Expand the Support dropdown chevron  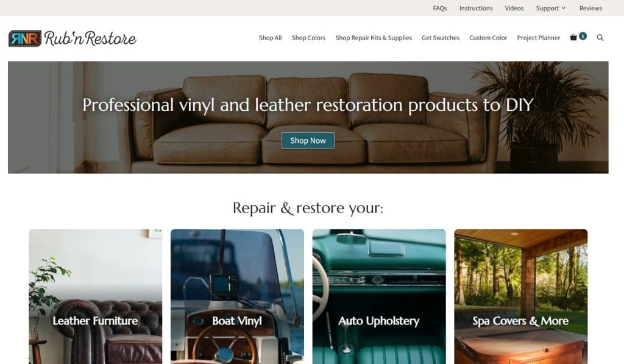(564, 8)
